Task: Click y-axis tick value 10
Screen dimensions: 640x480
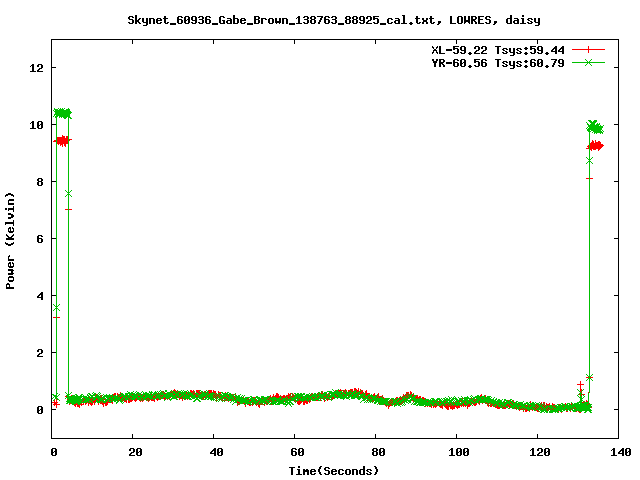Action: pyautogui.click(x=36, y=125)
